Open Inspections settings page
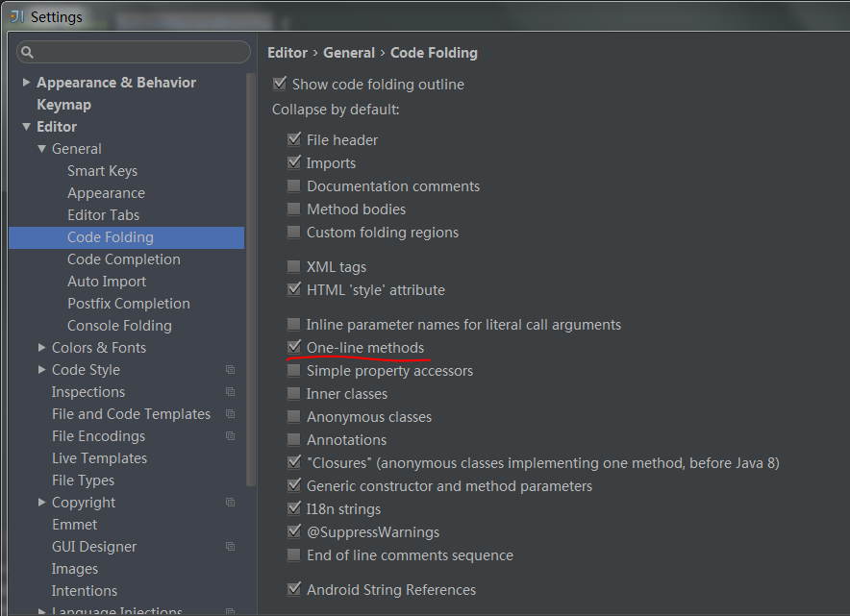The image size is (850, 616). pyautogui.click(x=88, y=392)
